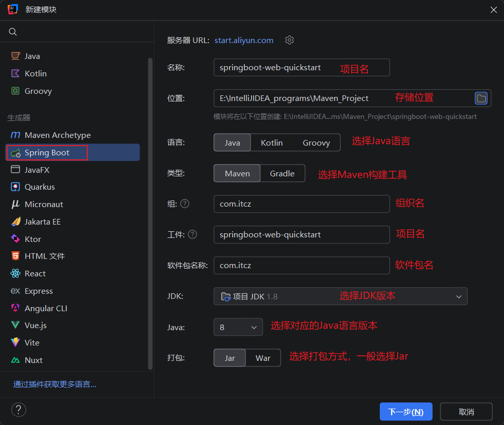Click the Kotlin logo icon
Image resolution: width=504 pixels, height=425 pixels.
(x=15, y=73)
